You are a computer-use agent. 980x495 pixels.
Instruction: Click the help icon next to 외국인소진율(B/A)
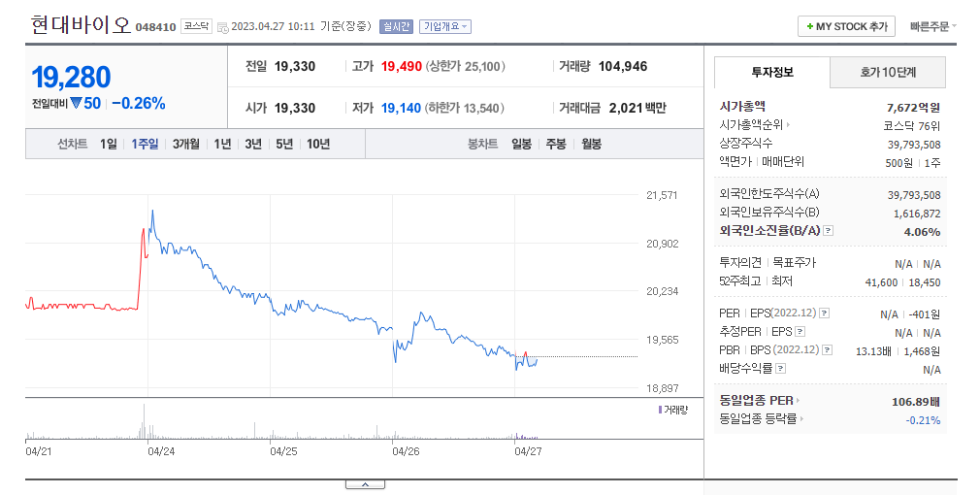[x=828, y=231]
